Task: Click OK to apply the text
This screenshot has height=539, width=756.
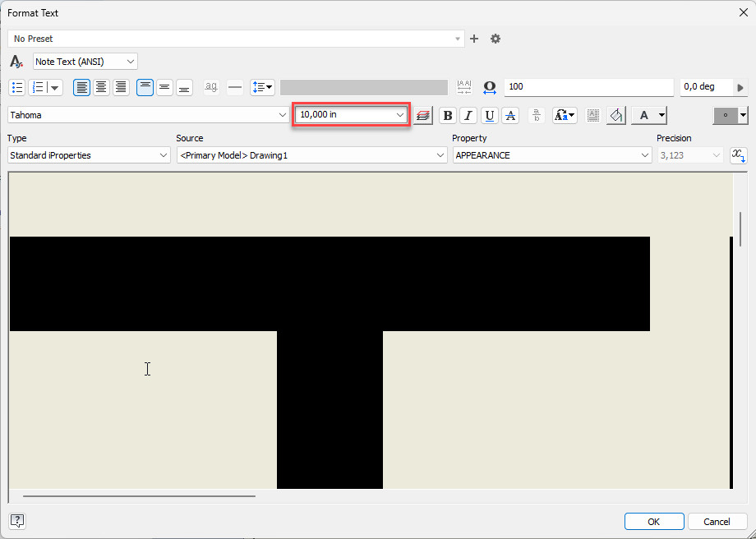Action: pos(654,521)
